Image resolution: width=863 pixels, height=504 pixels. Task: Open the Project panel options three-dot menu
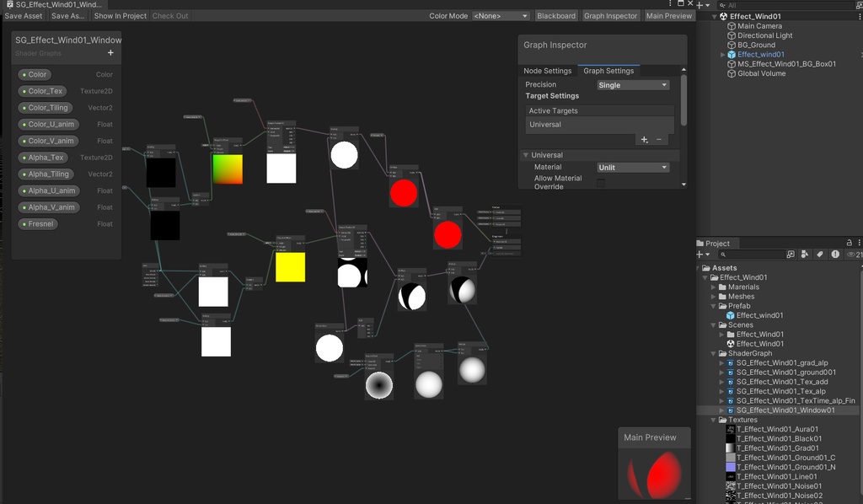860,242
